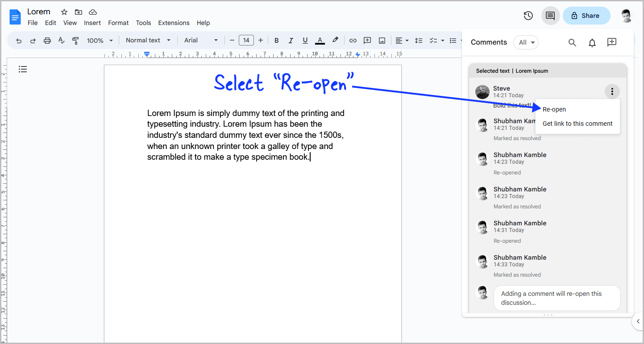Open the text color picker

point(320,40)
